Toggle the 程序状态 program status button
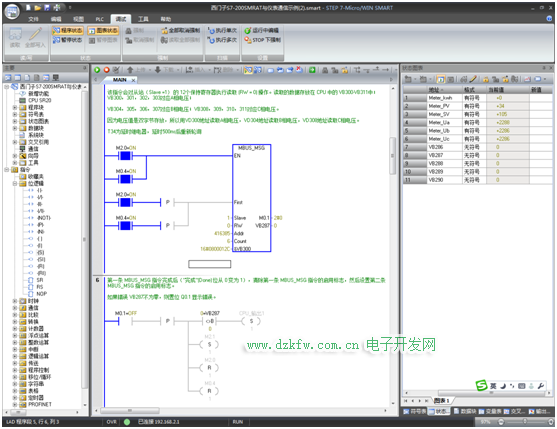The image size is (557, 429). (x=68, y=31)
